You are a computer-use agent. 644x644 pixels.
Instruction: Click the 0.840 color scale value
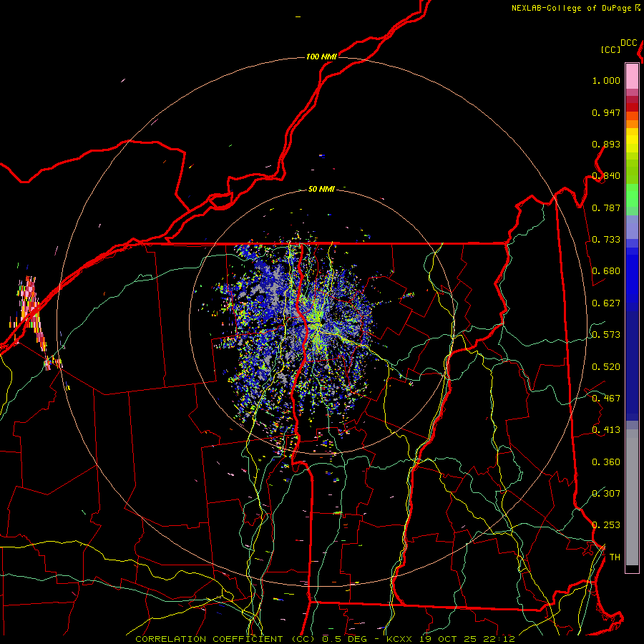[x=606, y=176]
